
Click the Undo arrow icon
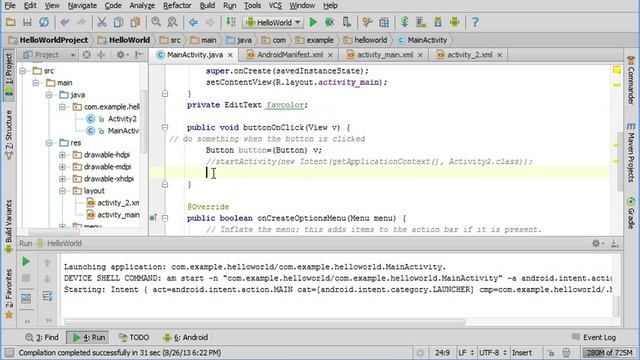[x=64, y=22]
